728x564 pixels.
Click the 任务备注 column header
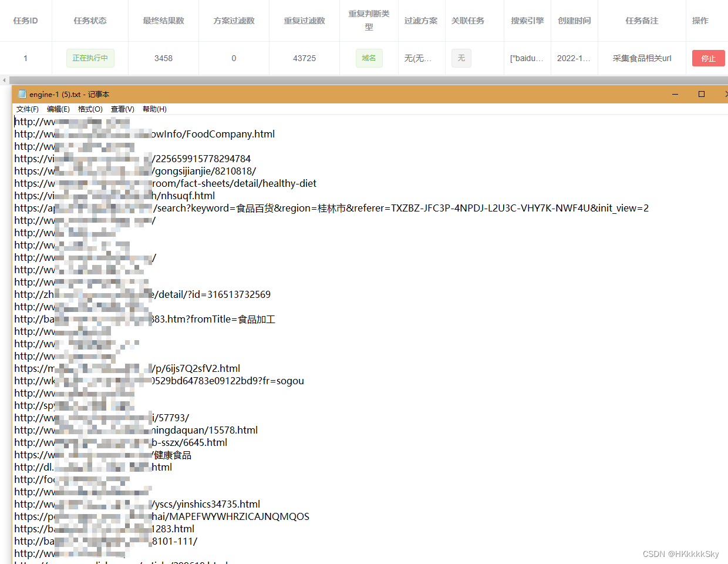[x=642, y=21]
